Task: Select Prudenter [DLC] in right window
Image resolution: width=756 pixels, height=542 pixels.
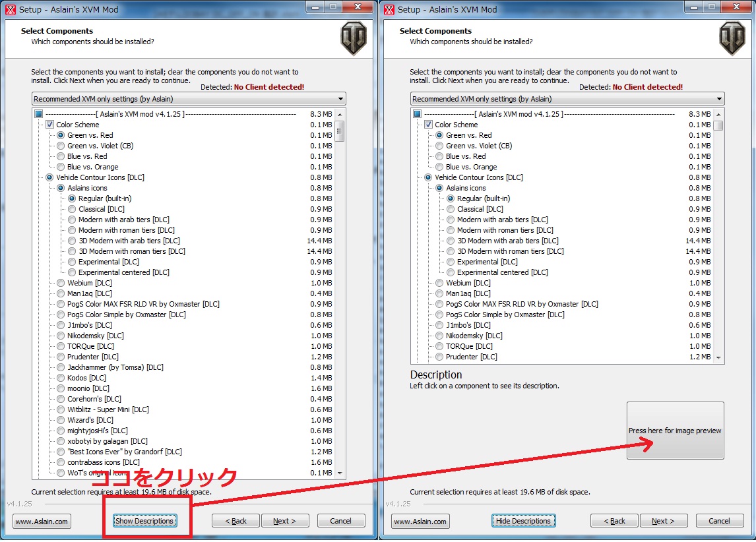Action: coord(439,357)
